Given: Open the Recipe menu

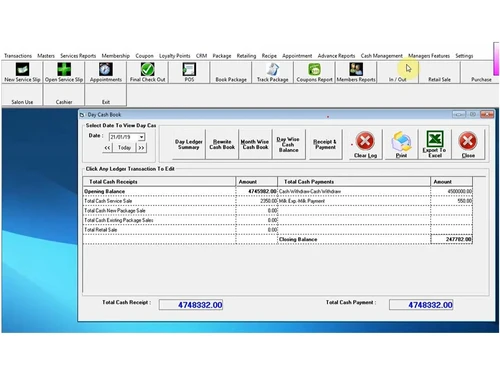Looking at the screenshot, I should coord(269,56).
